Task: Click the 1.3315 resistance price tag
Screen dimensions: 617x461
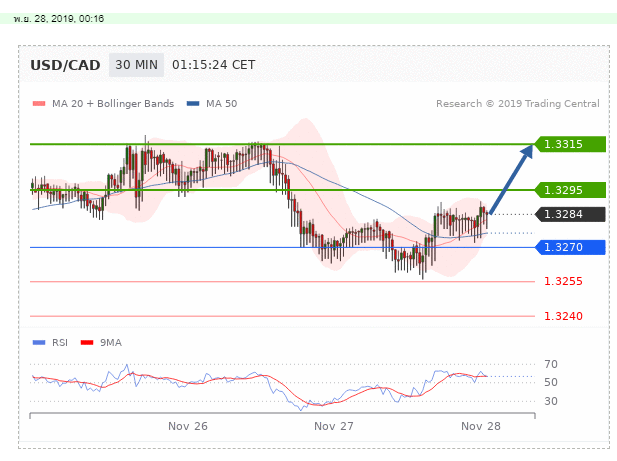Action: tap(570, 144)
